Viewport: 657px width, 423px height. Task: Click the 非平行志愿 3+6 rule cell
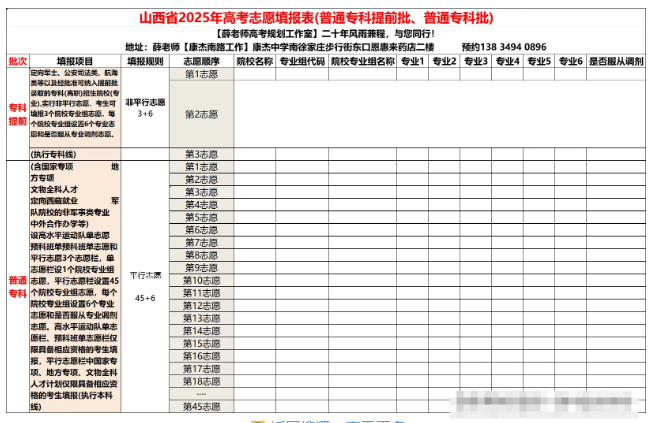coord(146,108)
